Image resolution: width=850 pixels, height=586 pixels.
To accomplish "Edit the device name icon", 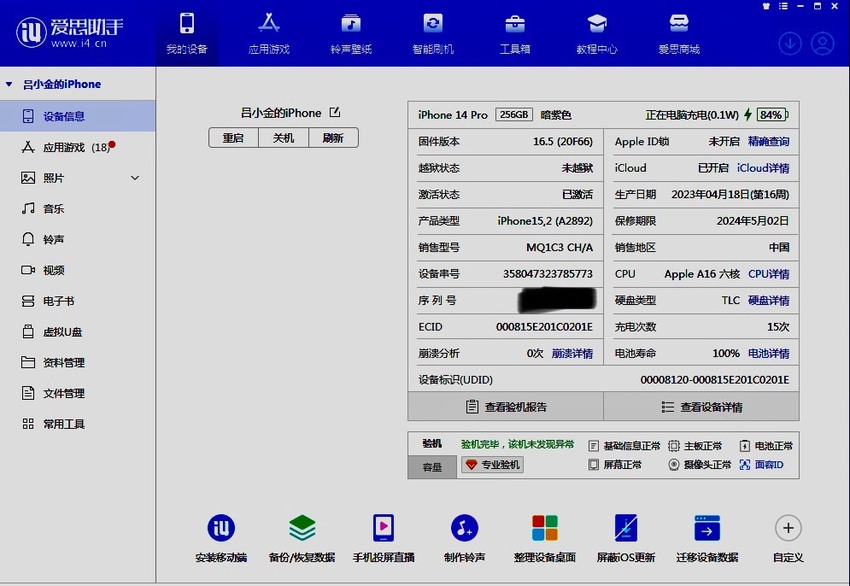I will click(x=335, y=112).
